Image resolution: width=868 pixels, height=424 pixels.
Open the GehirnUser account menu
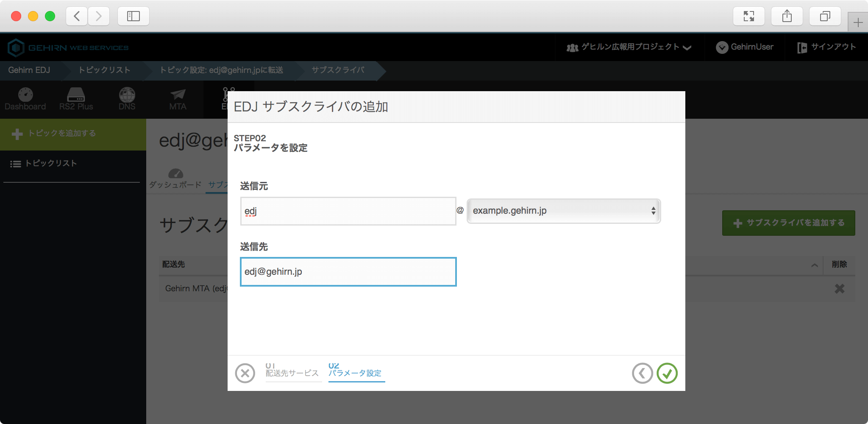(x=745, y=47)
